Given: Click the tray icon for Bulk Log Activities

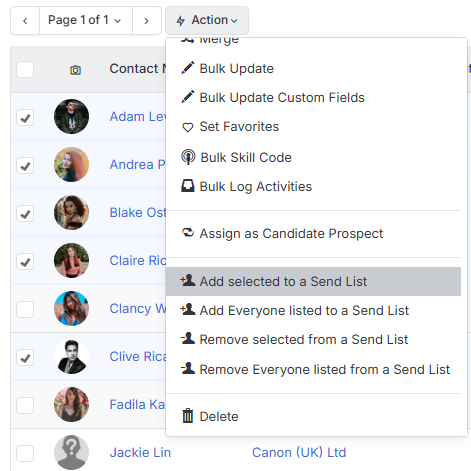Looking at the screenshot, I should [x=188, y=186].
